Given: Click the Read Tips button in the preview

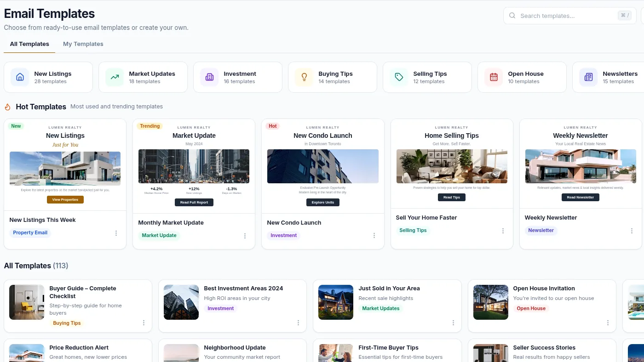Looking at the screenshot, I should (452, 198).
